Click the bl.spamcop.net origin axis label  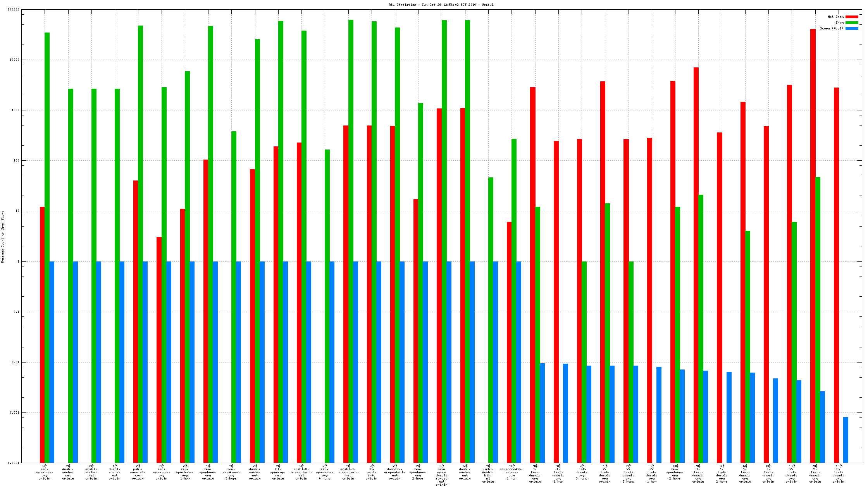[x=278, y=472]
